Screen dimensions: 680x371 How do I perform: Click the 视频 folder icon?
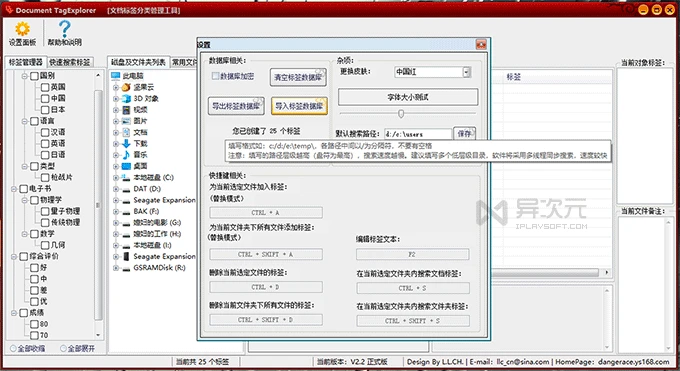tap(126, 110)
